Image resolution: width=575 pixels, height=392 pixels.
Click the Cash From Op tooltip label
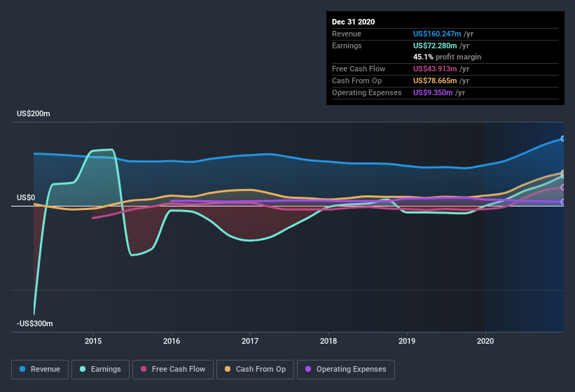coord(356,80)
